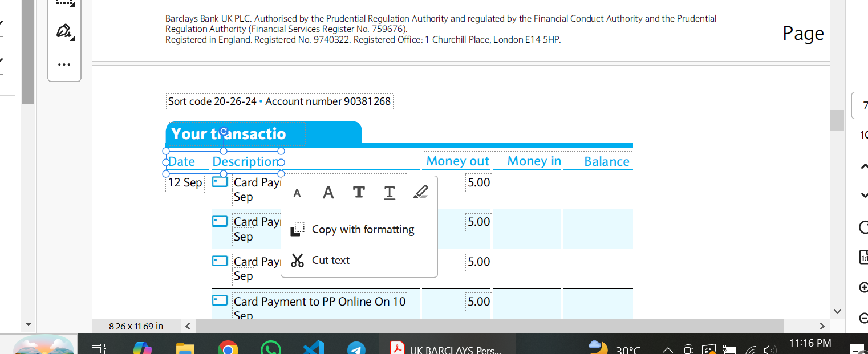Click the card icon beside 12 Sep

[x=220, y=182]
